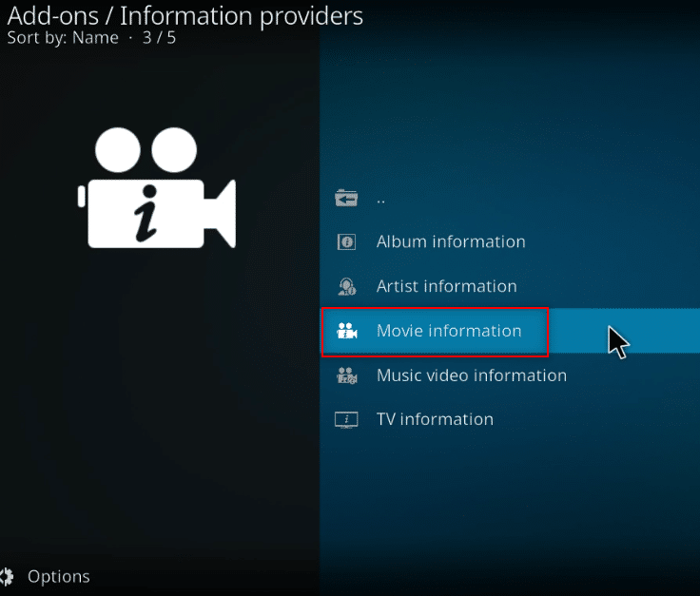
Task: Open Album information category
Action: click(510, 241)
